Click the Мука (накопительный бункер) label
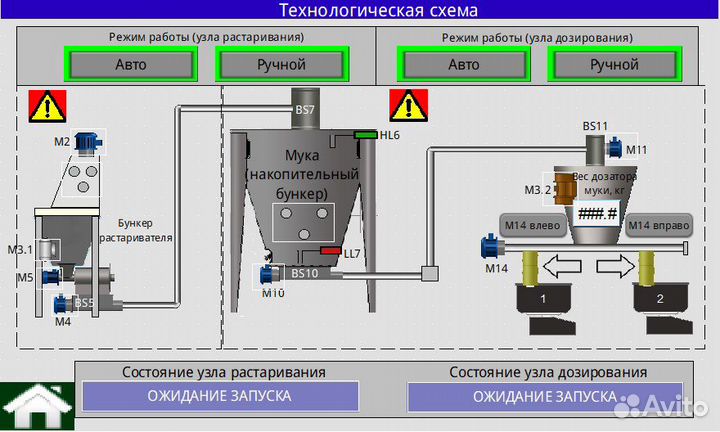The image size is (720, 432). [302, 174]
